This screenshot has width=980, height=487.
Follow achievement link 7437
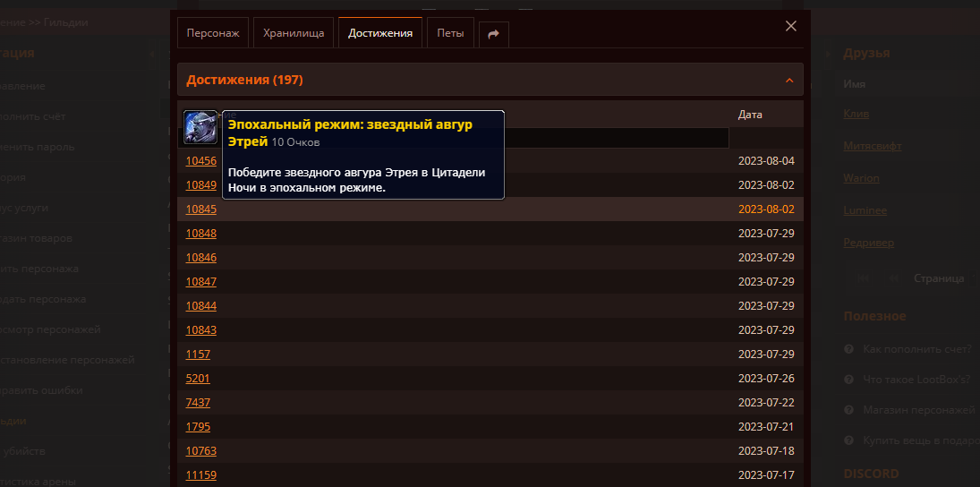[x=198, y=403]
